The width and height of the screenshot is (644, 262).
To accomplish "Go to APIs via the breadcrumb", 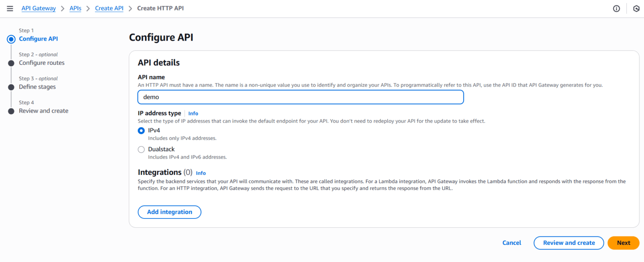I will pyautogui.click(x=75, y=8).
